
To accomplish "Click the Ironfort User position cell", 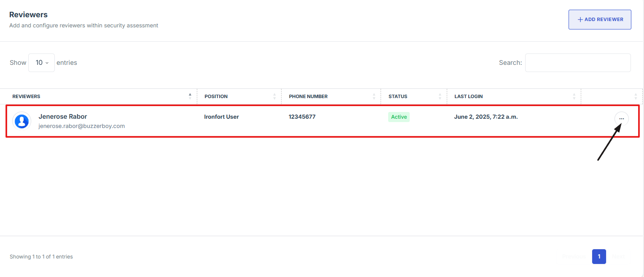I will click(x=221, y=117).
